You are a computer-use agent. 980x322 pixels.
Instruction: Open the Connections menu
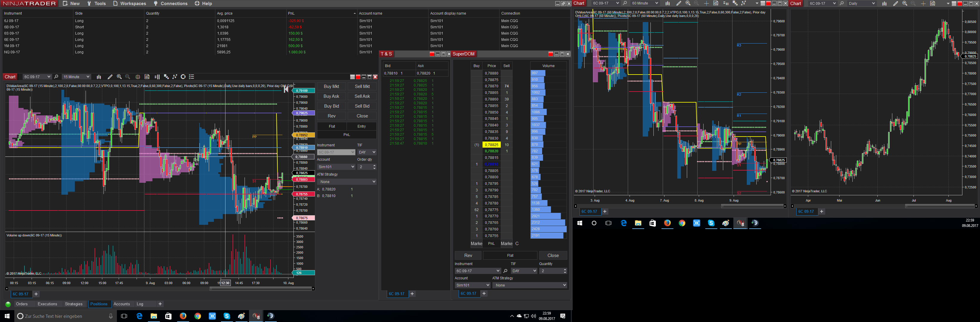tap(170, 3)
